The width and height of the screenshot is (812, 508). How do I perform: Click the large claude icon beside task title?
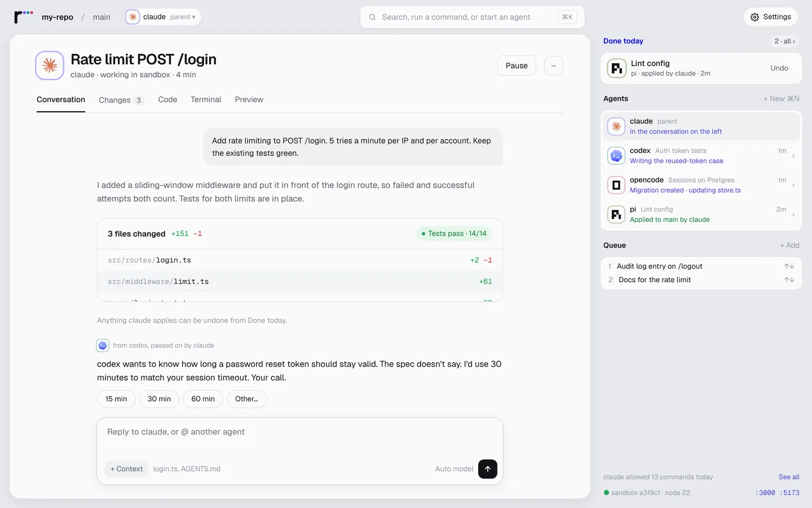point(50,65)
